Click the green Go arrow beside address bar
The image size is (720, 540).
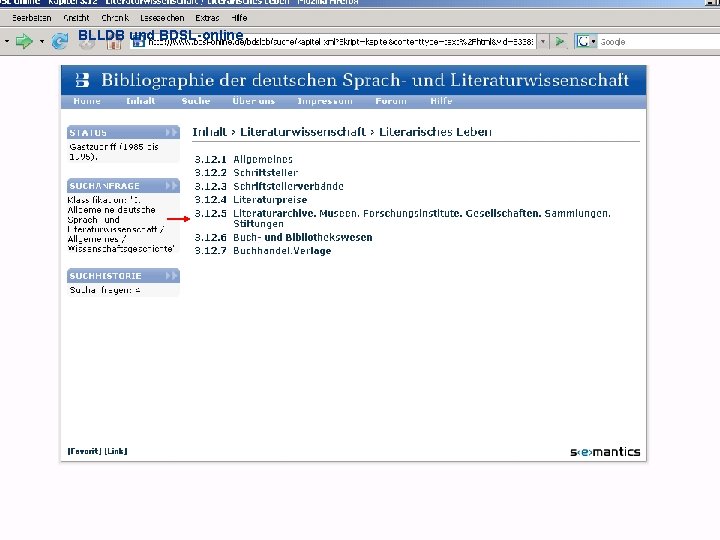pyautogui.click(x=560, y=41)
